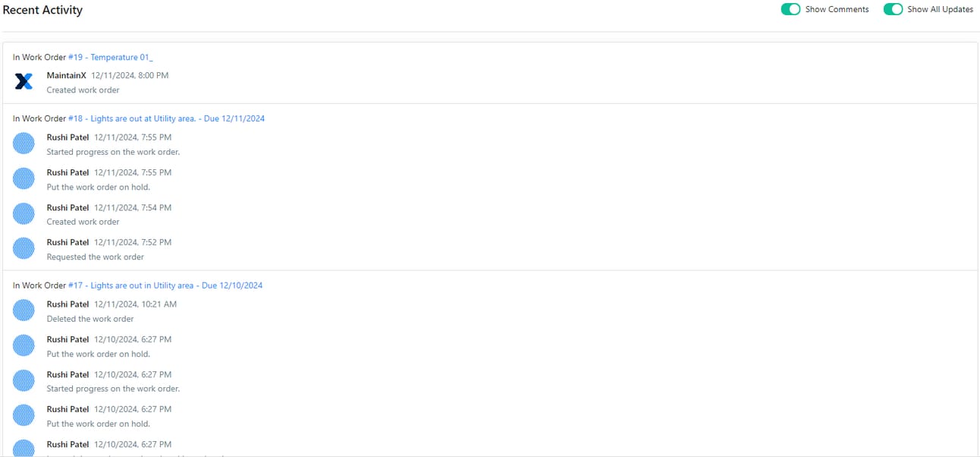Toggle the Show All Updates switch

click(893, 9)
